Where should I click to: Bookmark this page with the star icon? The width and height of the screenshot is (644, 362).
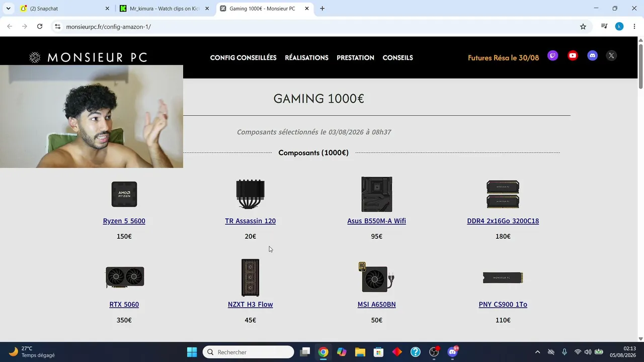coord(583,27)
